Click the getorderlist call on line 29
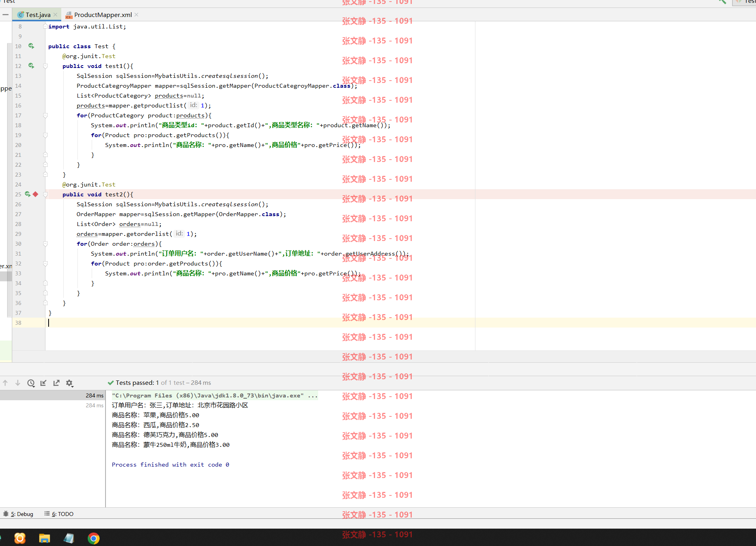 [x=148, y=234]
